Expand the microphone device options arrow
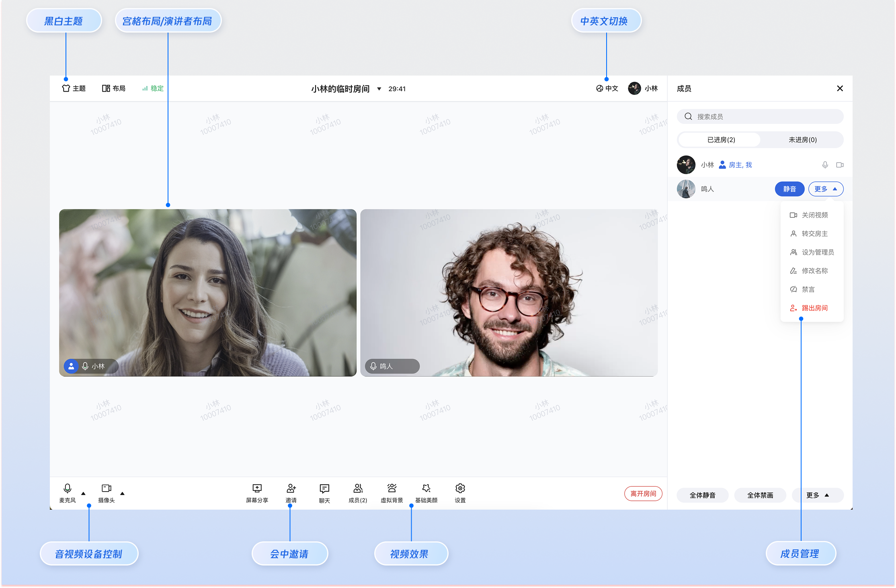The width and height of the screenshot is (896, 588). 84,494
